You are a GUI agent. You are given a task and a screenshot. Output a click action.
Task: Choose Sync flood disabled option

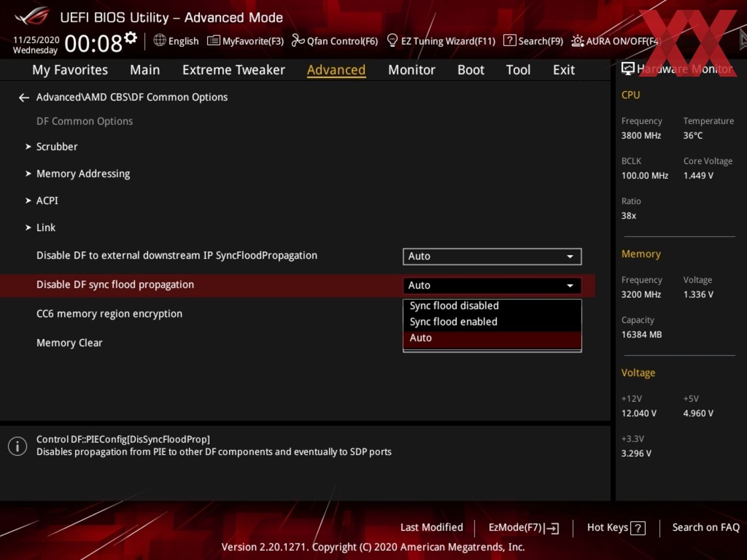(x=492, y=306)
